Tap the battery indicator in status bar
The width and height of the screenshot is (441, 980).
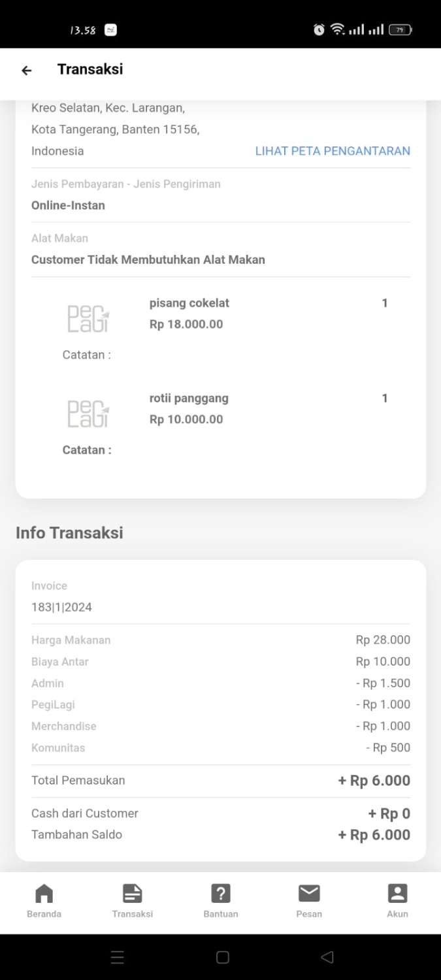point(400,29)
